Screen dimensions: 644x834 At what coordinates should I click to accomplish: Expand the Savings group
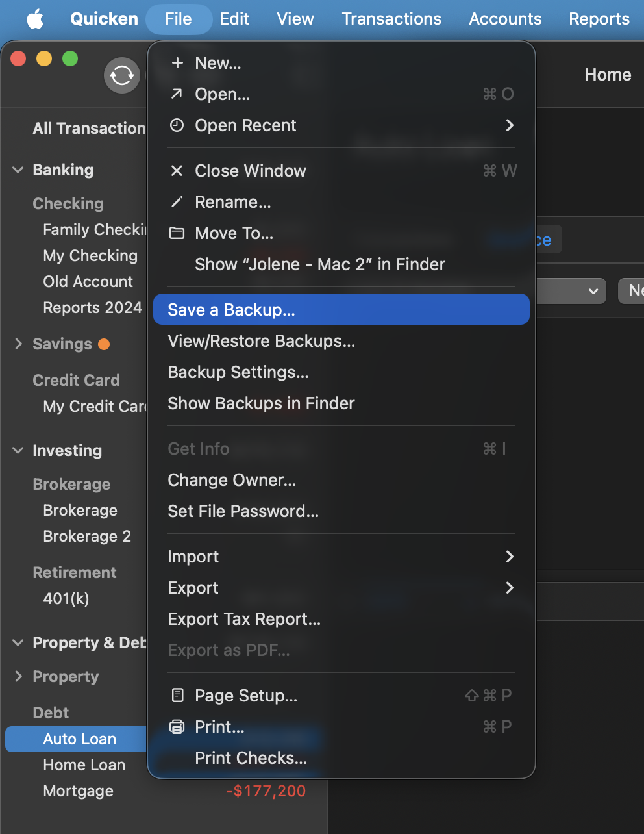[x=18, y=344]
